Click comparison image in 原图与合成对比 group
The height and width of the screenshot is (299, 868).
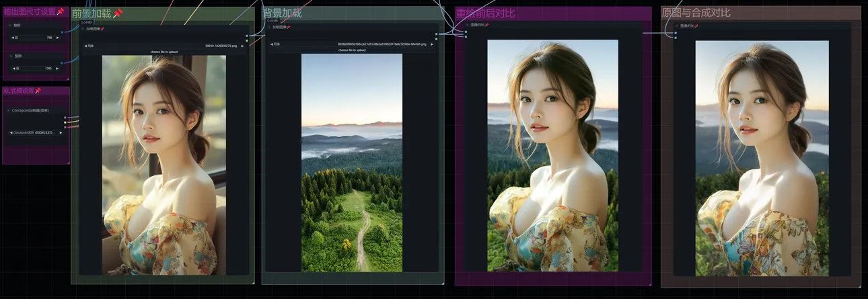(x=762, y=158)
